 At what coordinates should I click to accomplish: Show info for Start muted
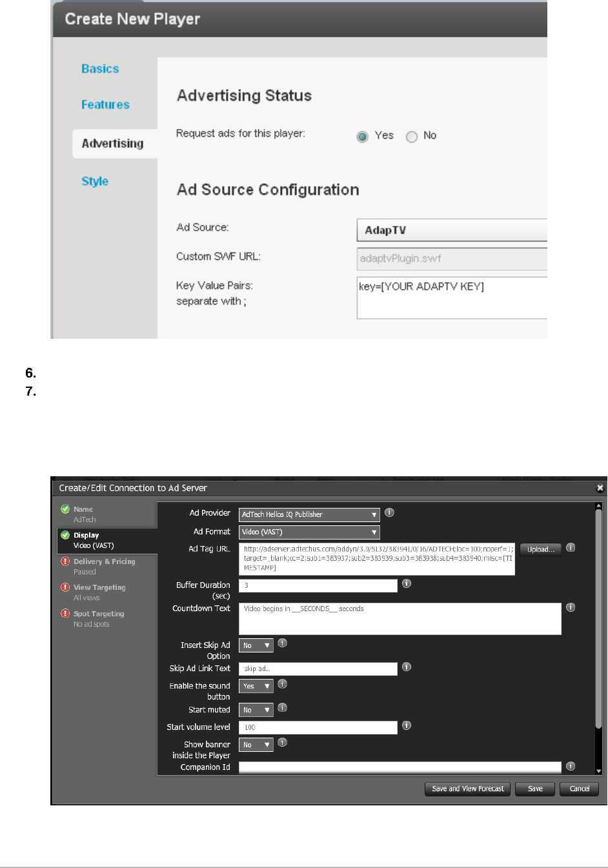coord(282,708)
